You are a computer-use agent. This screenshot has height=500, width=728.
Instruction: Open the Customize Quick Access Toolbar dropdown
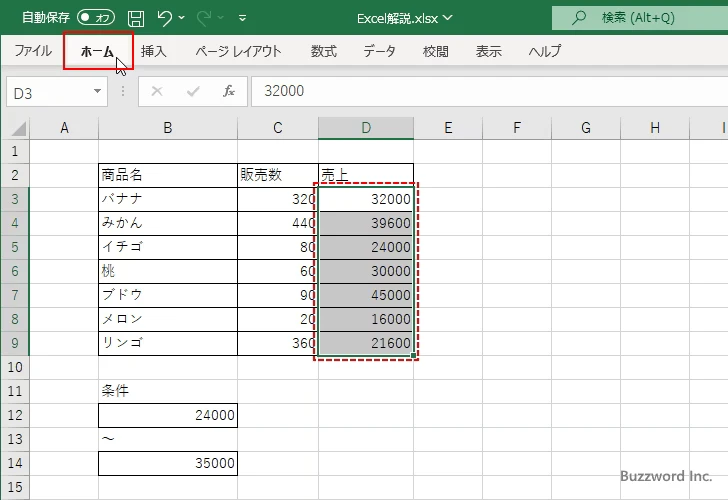pos(242,18)
